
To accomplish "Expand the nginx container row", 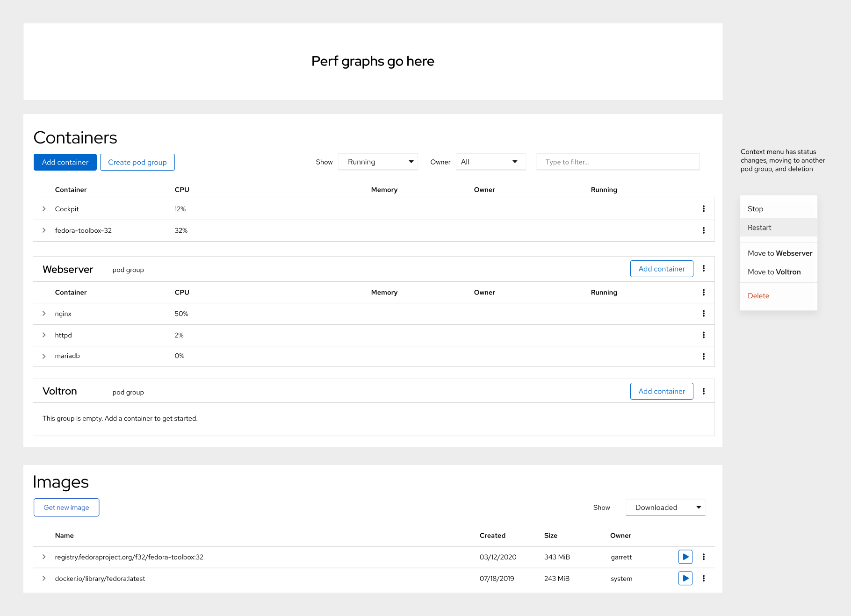I will [x=44, y=314].
